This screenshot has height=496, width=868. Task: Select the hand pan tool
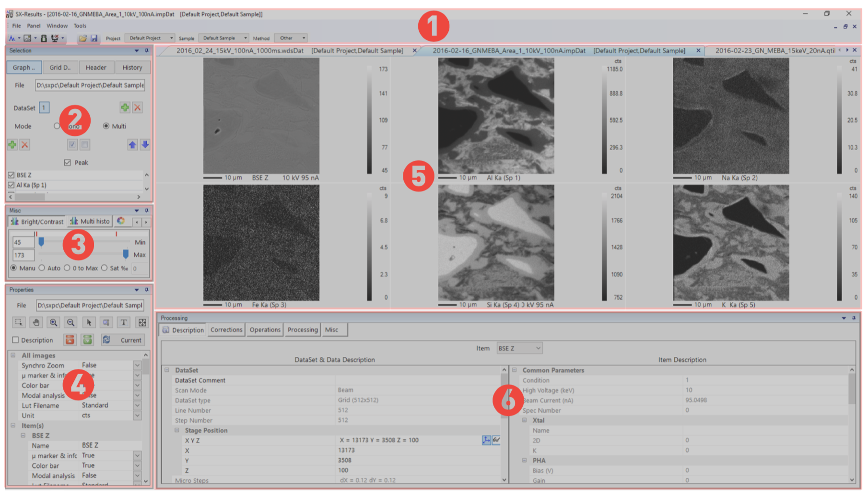(x=36, y=323)
